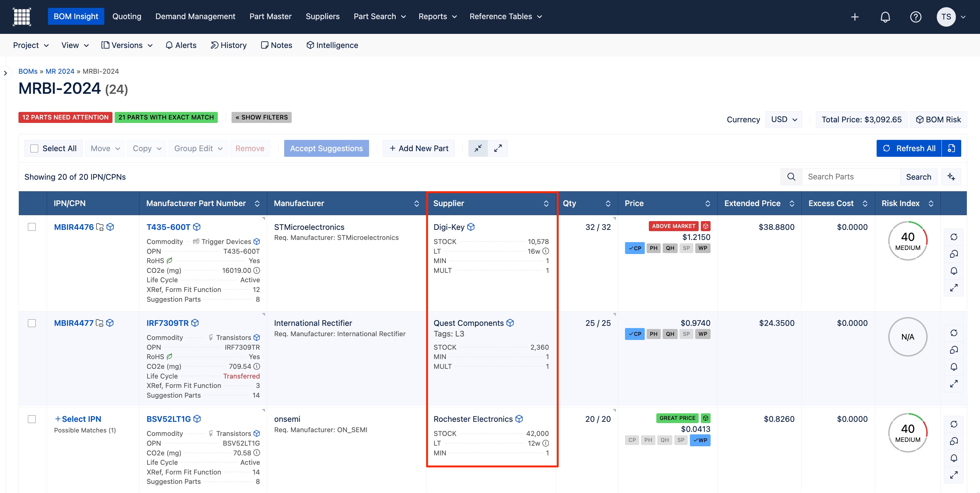Click refresh icon in MBIR4476 row
980x493 pixels.
click(954, 237)
